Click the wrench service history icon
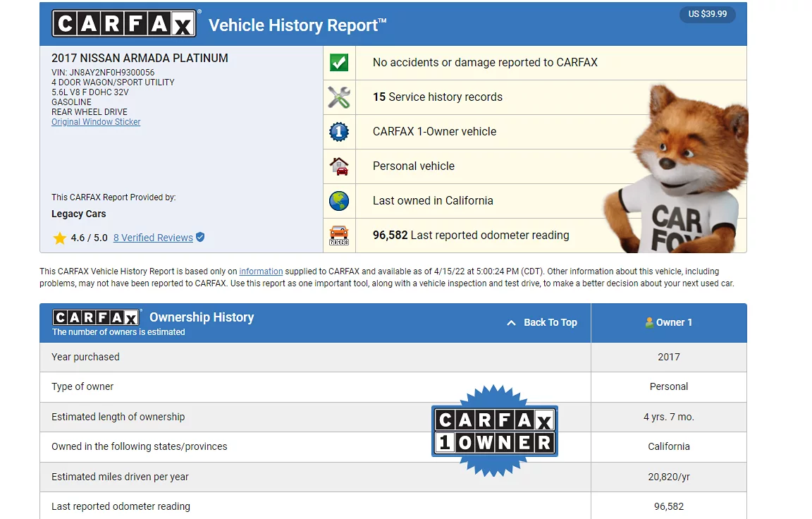The height and width of the screenshot is (519, 812). (339, 97)
